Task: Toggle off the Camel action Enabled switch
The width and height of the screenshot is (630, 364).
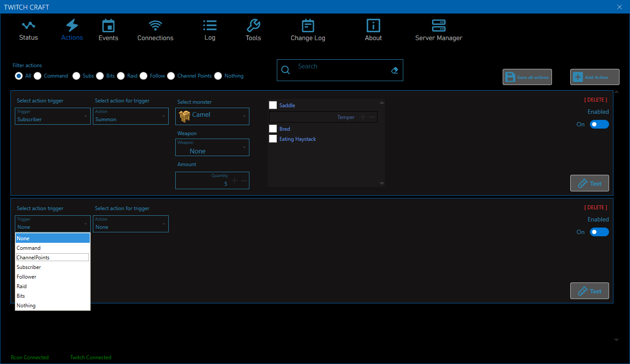Action: [599, 124]
